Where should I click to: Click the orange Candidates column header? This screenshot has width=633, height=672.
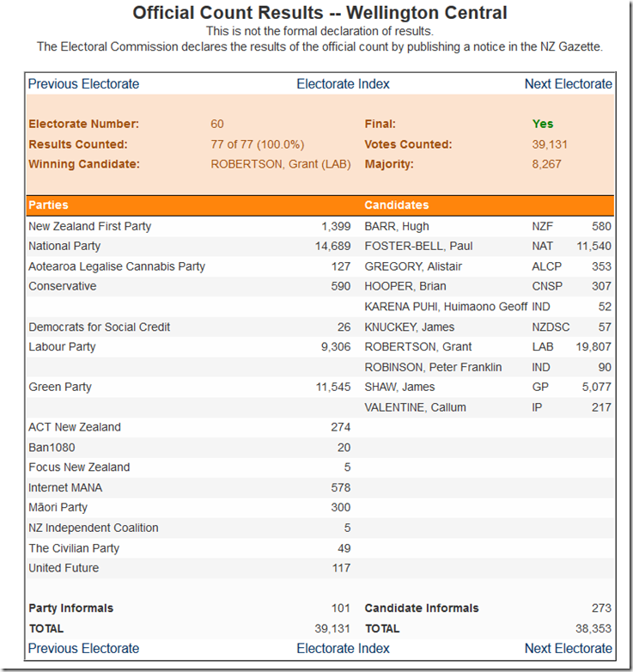point(396,205)
